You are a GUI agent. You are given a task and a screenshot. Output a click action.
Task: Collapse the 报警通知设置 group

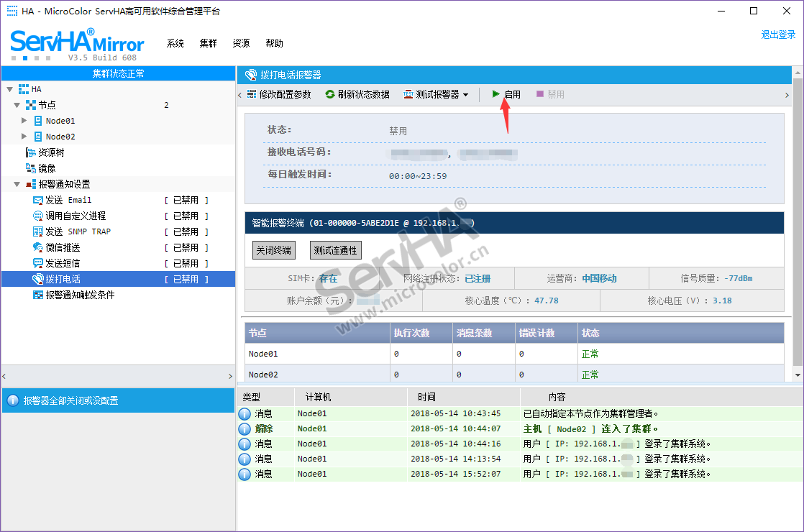17,184
